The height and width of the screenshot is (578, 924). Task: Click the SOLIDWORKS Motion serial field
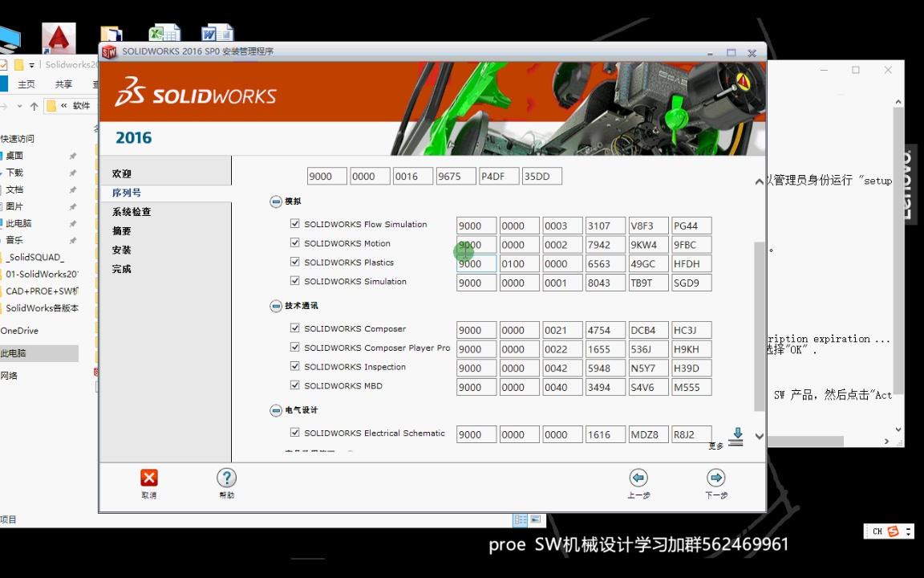pos(476,244)
